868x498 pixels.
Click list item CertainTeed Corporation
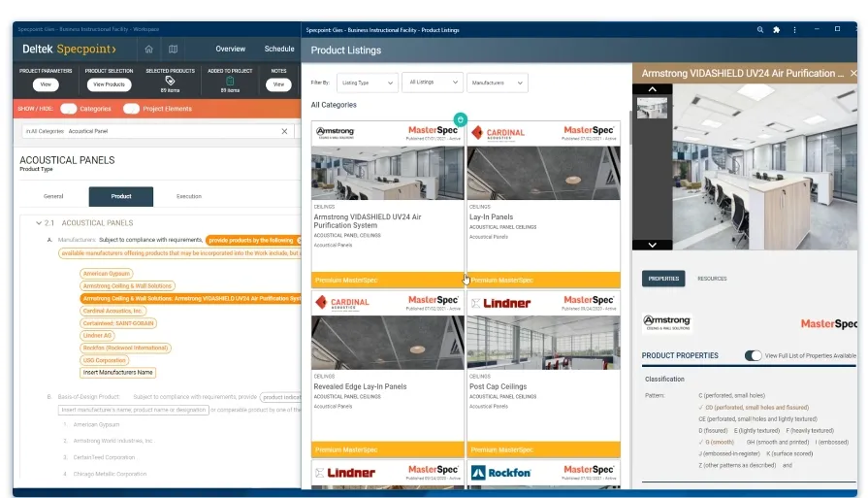pos(104,457)
